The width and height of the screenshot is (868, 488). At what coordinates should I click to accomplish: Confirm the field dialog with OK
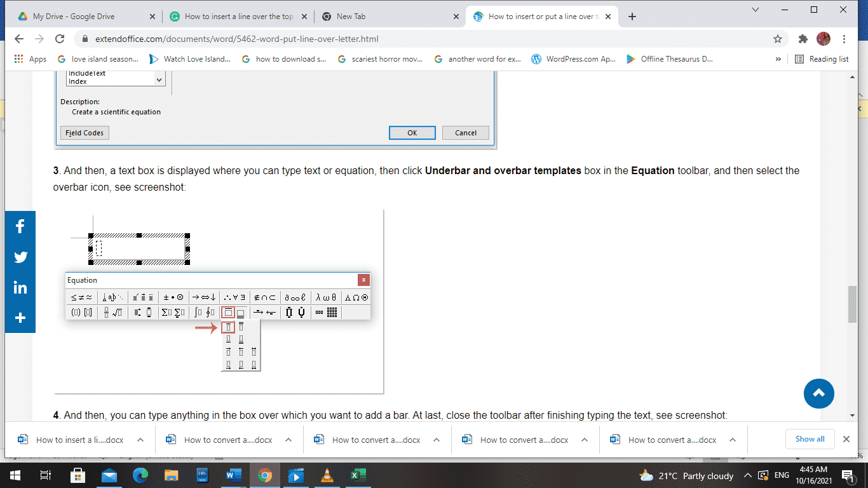click(412, 133)
